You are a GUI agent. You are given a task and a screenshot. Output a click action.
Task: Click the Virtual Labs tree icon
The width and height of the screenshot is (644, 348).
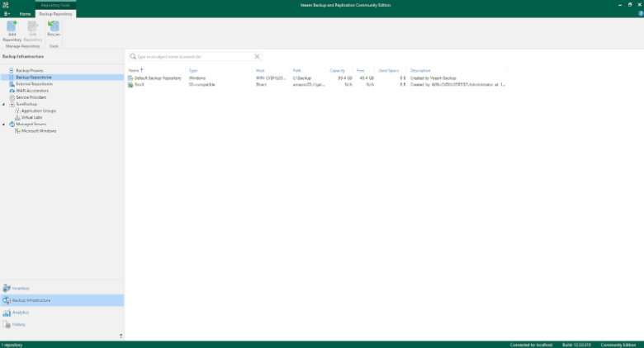point(17,117)
